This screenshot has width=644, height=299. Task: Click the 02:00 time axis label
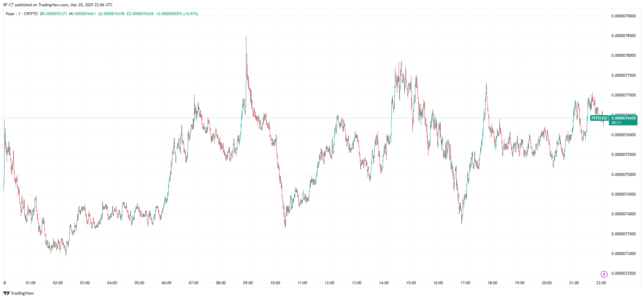click(58, 283)
